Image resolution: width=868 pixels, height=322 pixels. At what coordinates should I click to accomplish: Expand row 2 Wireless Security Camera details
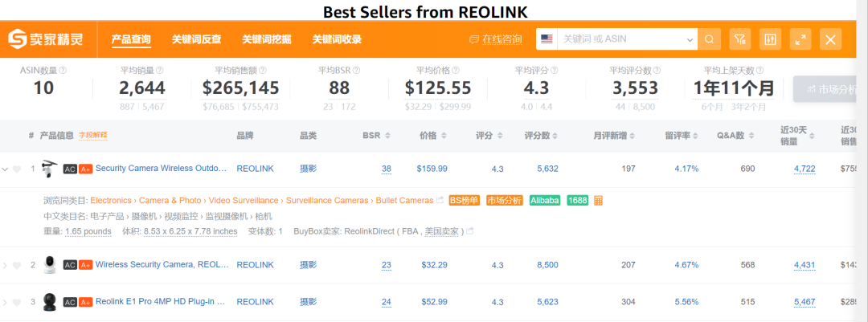point(5,266)
